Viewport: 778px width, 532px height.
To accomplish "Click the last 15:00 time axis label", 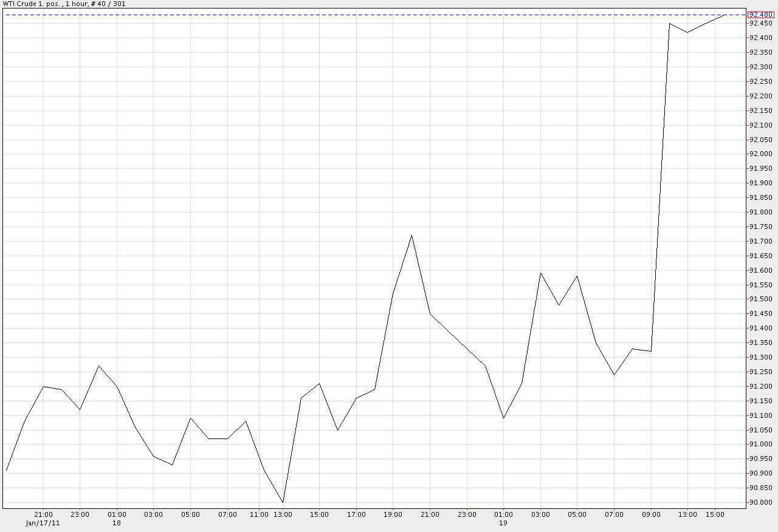I will point(715,514).
